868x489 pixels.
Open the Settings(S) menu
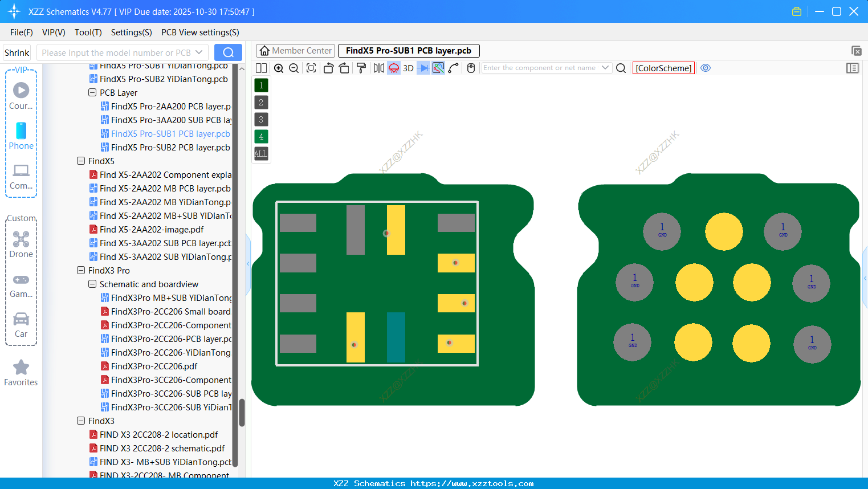tap(132, 32)
